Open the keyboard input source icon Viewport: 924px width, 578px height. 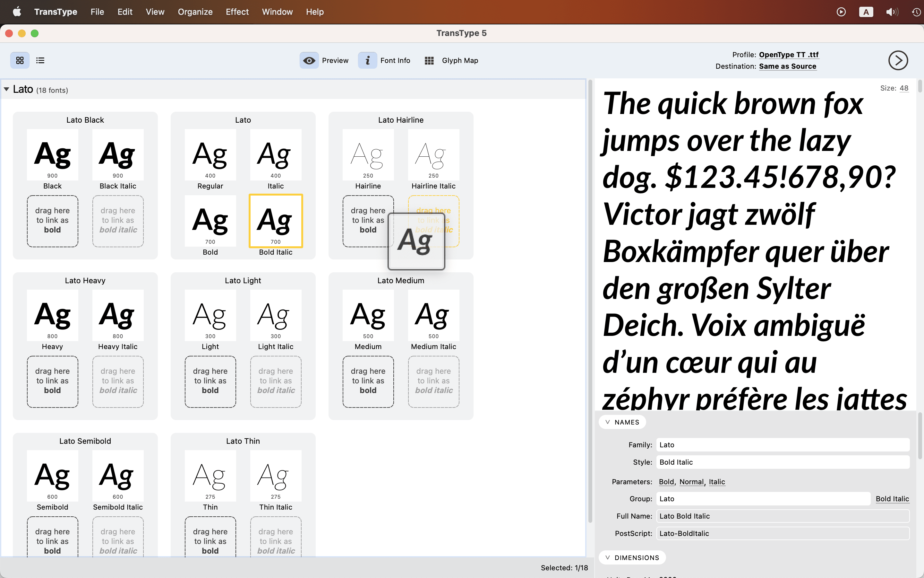866,12
